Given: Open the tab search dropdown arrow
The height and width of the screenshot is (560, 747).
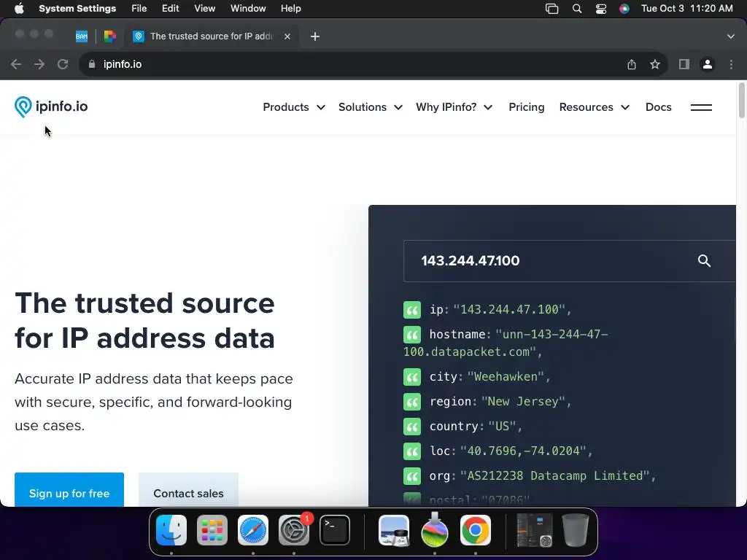Looking at the screenshot, I should click(x=731, y=36).
